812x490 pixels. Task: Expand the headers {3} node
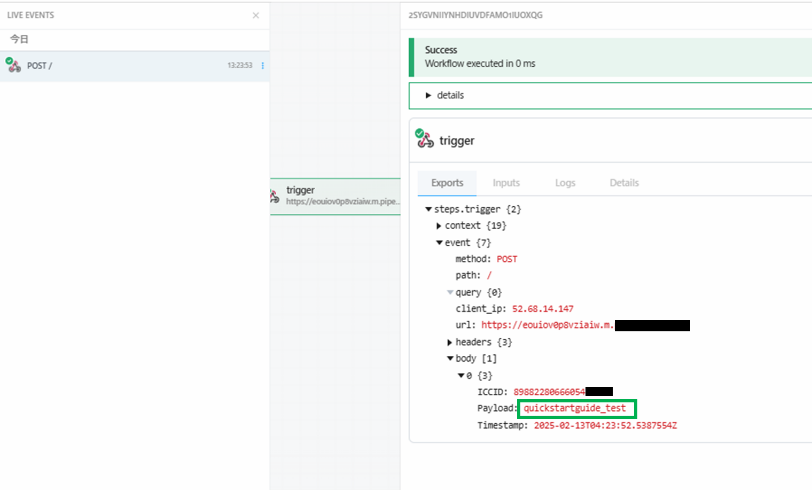coord(450,342)
